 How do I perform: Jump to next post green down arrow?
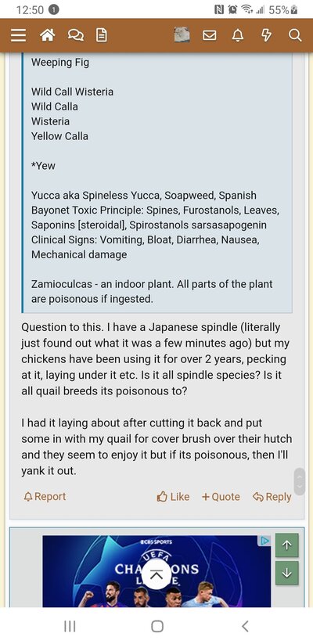286,573
